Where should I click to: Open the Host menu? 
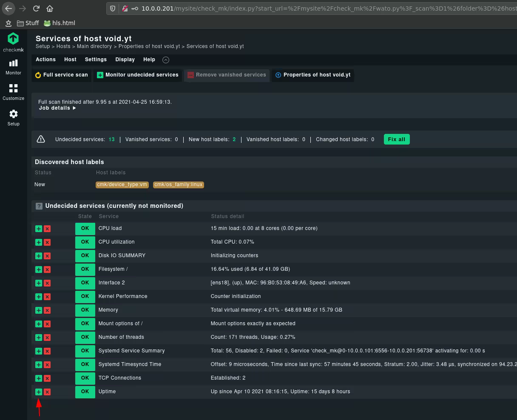tap(70, 60)
